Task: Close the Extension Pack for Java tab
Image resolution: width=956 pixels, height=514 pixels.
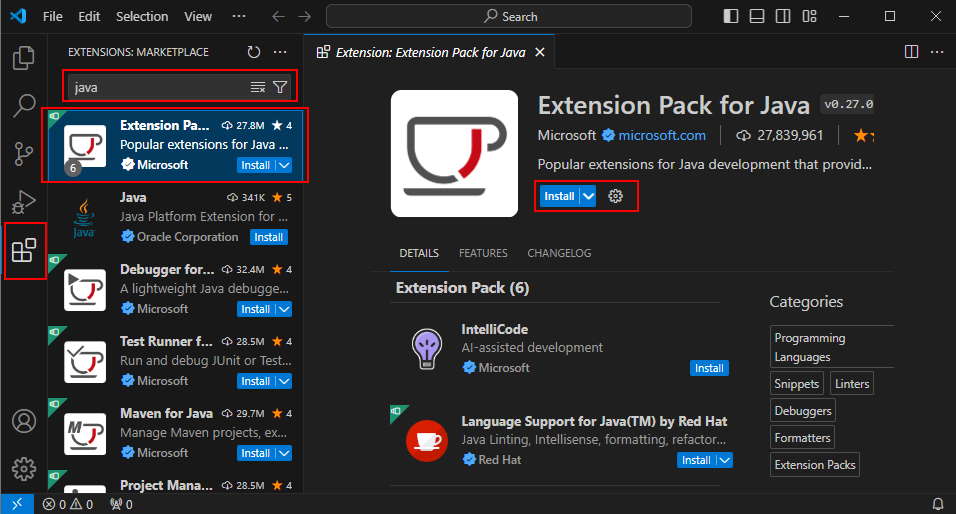Action: coord(540,52)
